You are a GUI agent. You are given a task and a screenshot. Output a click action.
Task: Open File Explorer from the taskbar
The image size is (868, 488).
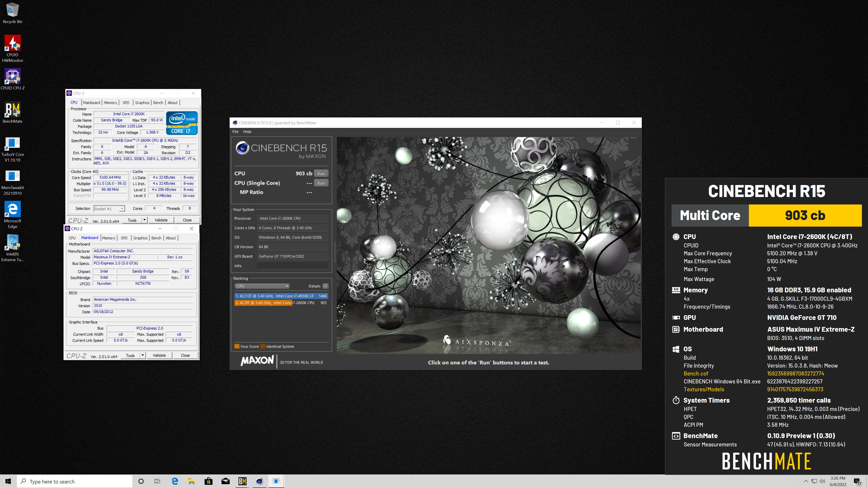click(x=191, y=481)
